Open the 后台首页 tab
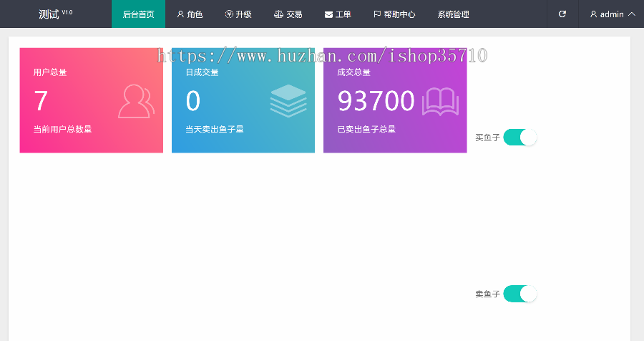644x341 pixels. pyautogui.click(x=138, y=14)
